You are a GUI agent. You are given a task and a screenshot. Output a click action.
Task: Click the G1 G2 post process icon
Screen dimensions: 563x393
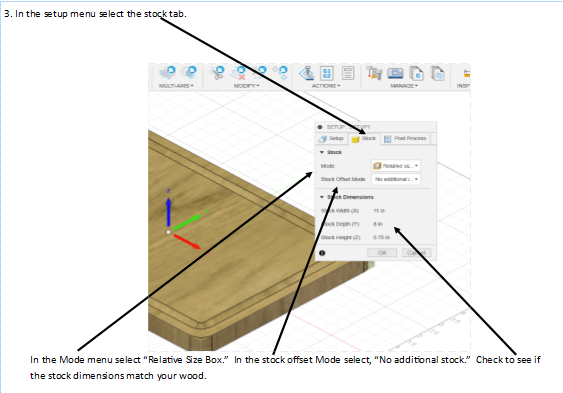point(326,73)
